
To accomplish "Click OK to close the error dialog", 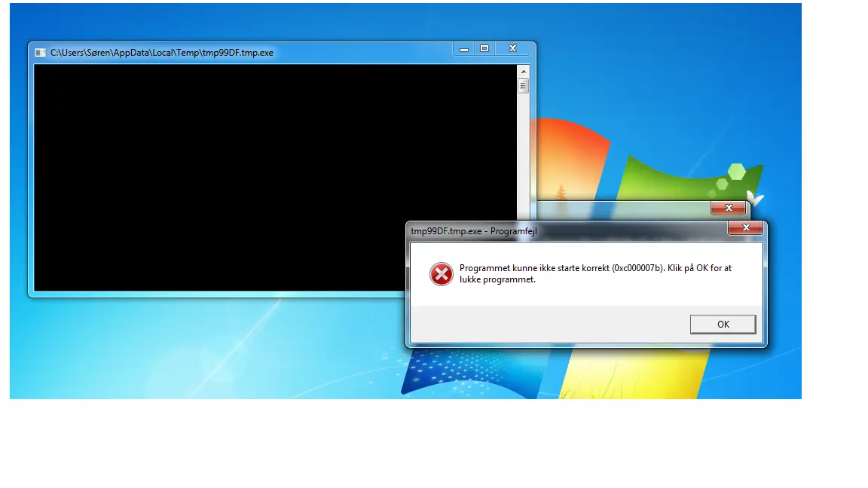I will coord(723,325).
